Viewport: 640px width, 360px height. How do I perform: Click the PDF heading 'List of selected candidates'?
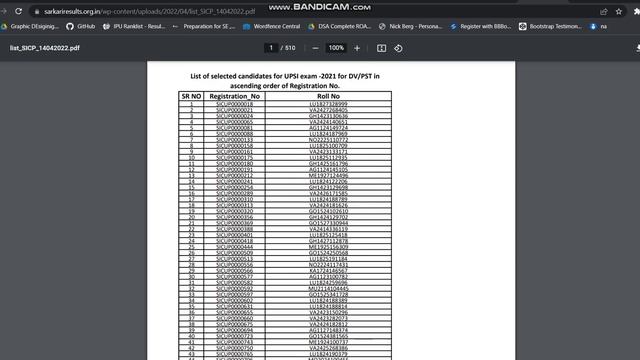click(285, 81)
